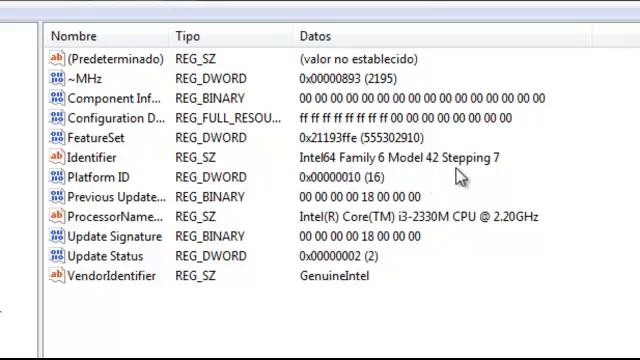The image size is (640, 360).
Task: Select the Configuration D... value name
Action: pos(116,118)
